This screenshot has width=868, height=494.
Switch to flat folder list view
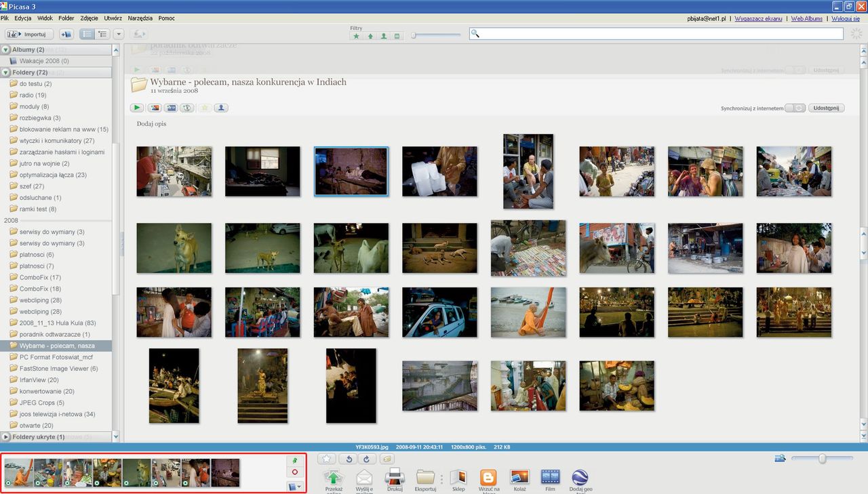pyautogui.click(x=87, y=34)
